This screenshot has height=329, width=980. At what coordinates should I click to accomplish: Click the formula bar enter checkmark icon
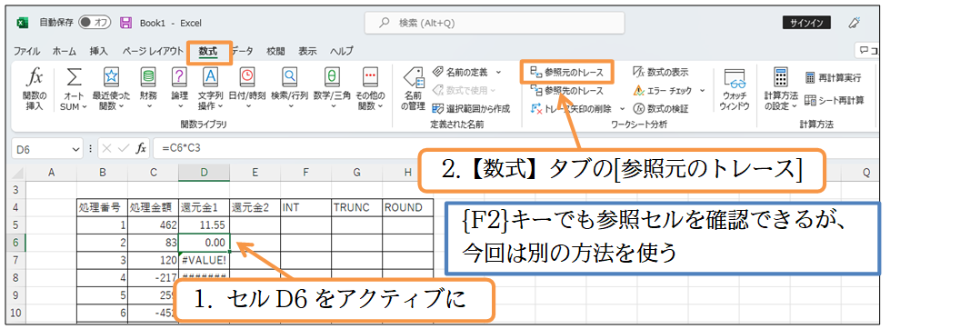124,148
